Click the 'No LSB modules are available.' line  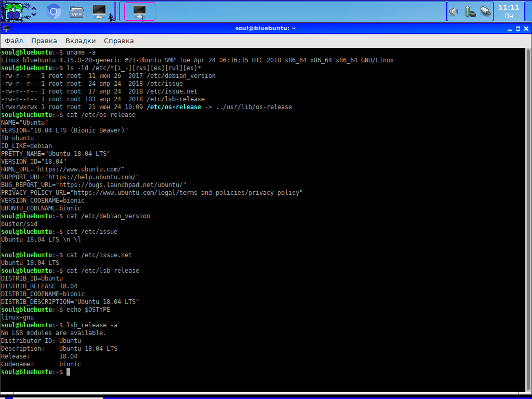pyautogui.click(x=54, y=333)
